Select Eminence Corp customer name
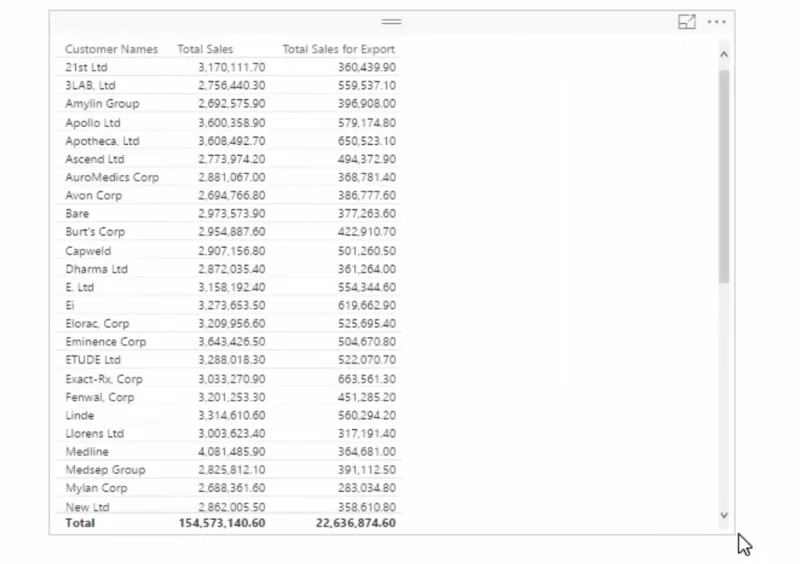The height and width of the screenshot is (564, 800). tap(106, 342)
